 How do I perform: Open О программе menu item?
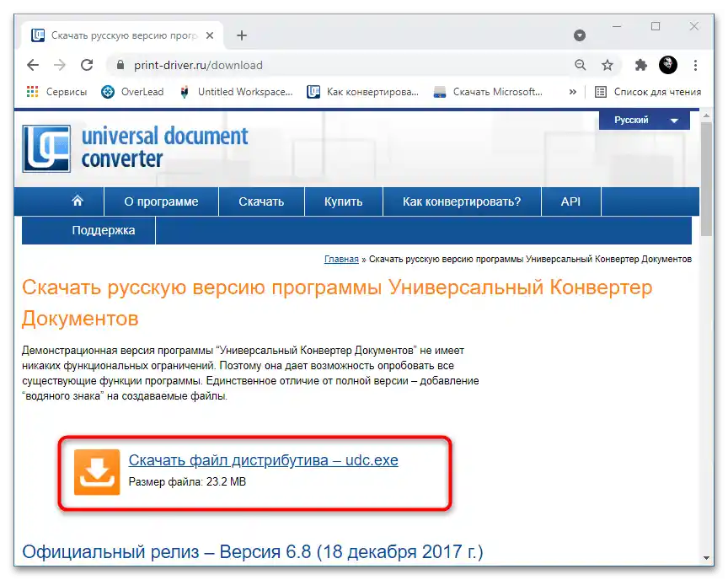161,201
